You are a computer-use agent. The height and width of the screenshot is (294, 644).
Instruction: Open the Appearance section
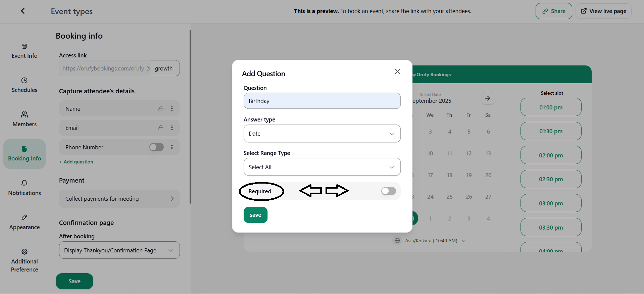click(x=24, y=222)
